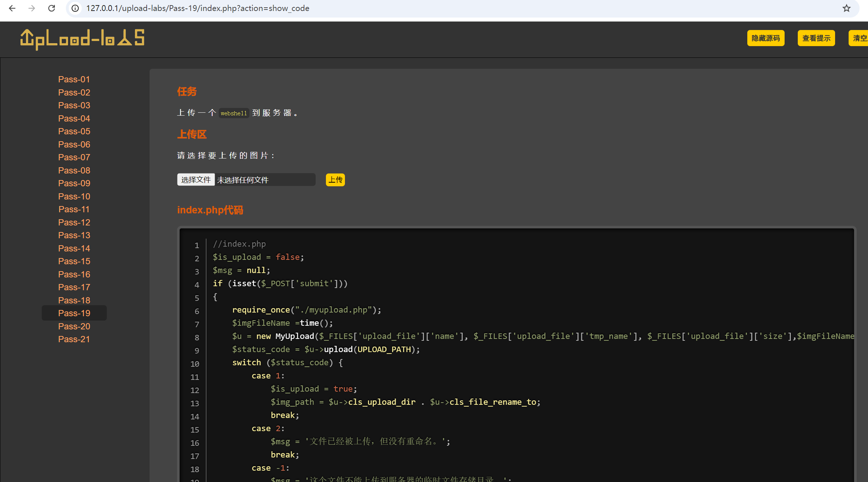Screen dimensions: 868x482
Task: Click the 查看提示 button
Action: tap(816, 38)
